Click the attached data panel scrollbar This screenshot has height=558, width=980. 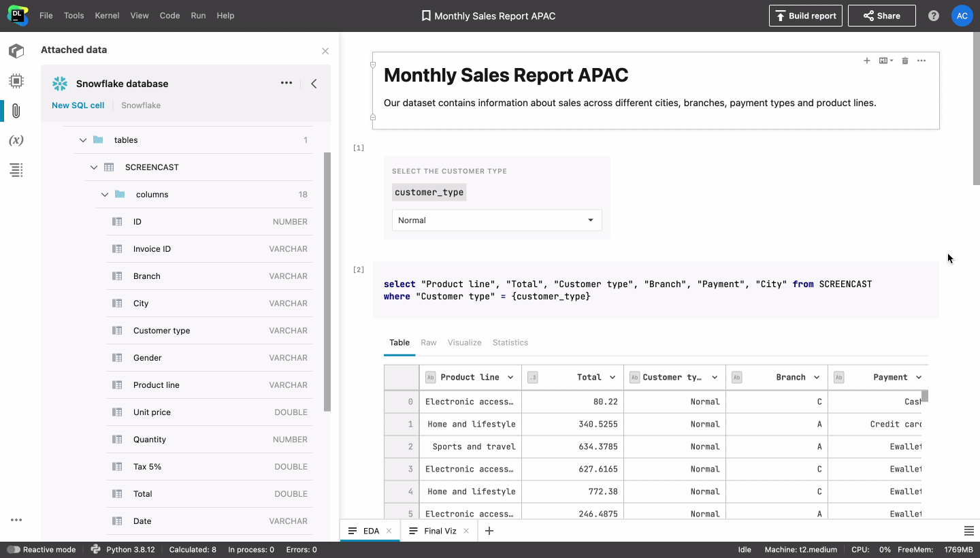pyautogui.click(x=327, y=282)
